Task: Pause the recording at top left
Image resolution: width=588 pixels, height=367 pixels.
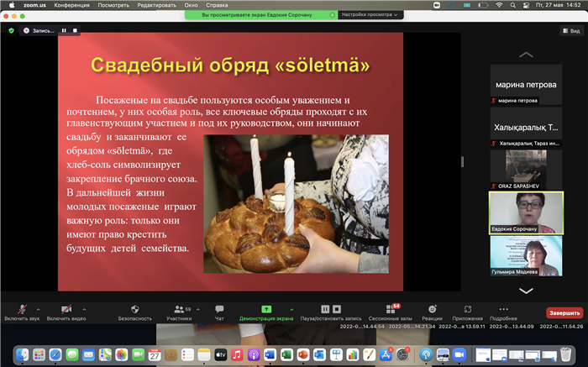Action: click(64, 30)
